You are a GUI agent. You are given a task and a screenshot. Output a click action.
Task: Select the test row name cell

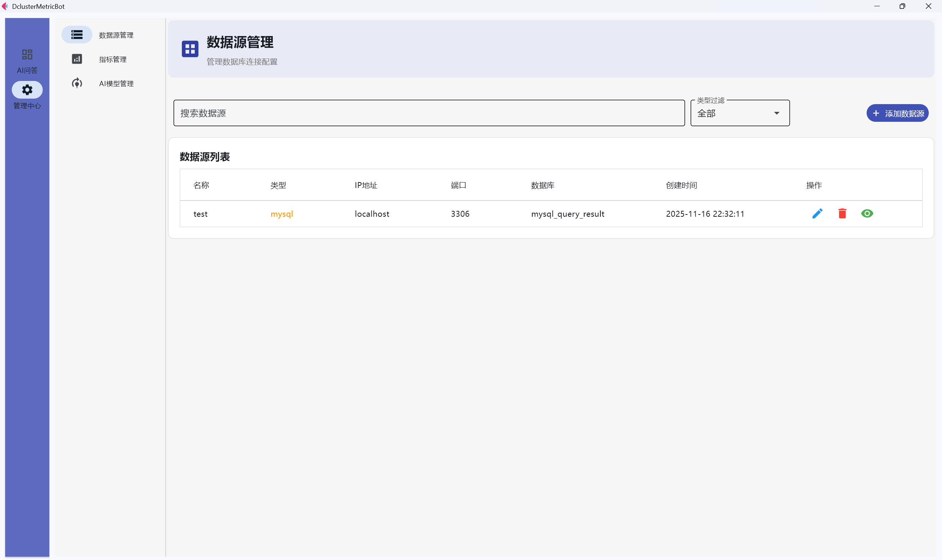201,213
